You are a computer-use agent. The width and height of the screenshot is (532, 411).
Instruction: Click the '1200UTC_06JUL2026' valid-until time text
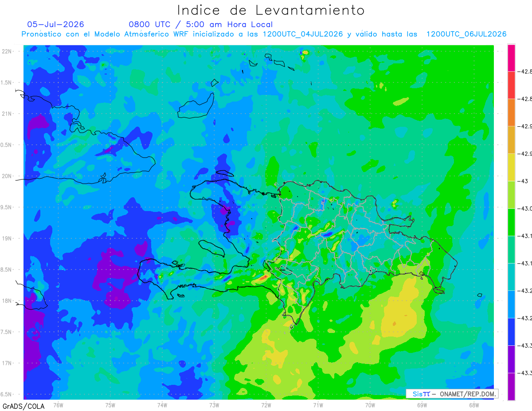coord(466,35)
